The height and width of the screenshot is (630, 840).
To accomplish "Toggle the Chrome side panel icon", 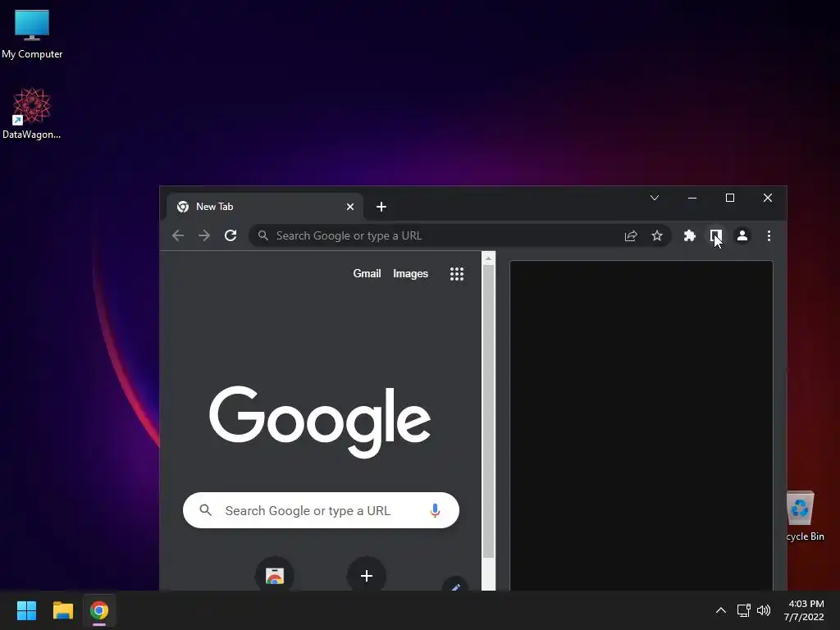I will tap(715, 235).
